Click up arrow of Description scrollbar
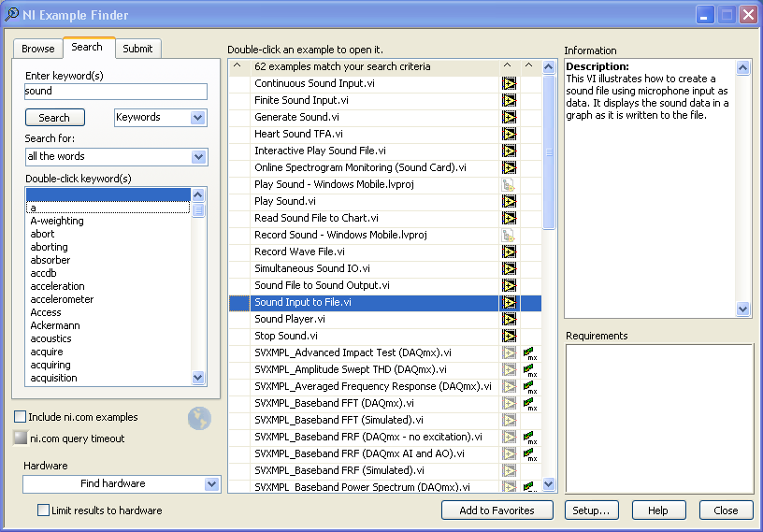 point(743,67)
